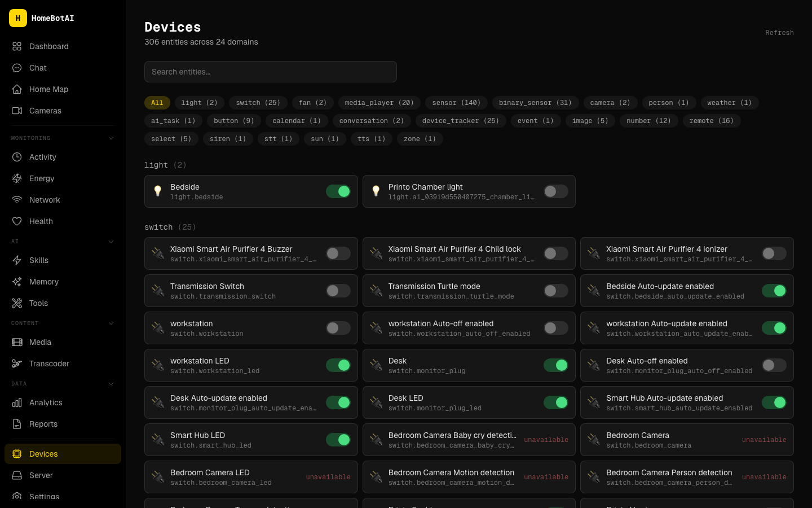This screenshot has width=812, height=508.
Task: Collapse the Monitoring section chevron
Action: (x=111, y=138)
